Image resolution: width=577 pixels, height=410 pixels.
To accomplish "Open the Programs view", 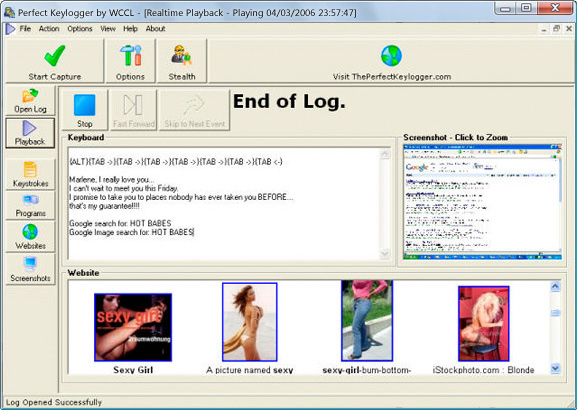I will 30,205.
